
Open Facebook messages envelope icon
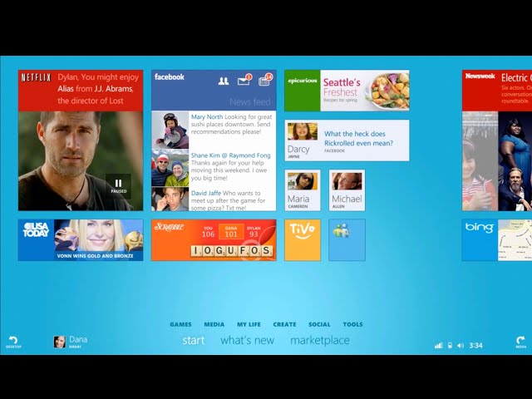pyautogui.click(x=244, y=80)
